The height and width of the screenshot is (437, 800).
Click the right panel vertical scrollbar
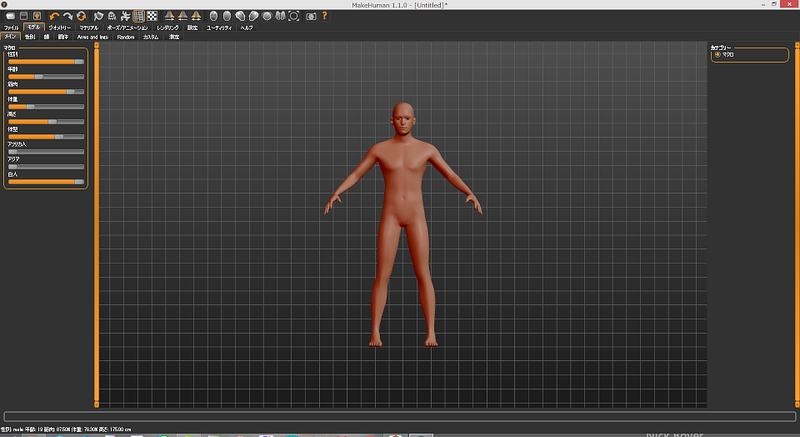point(797,224)
